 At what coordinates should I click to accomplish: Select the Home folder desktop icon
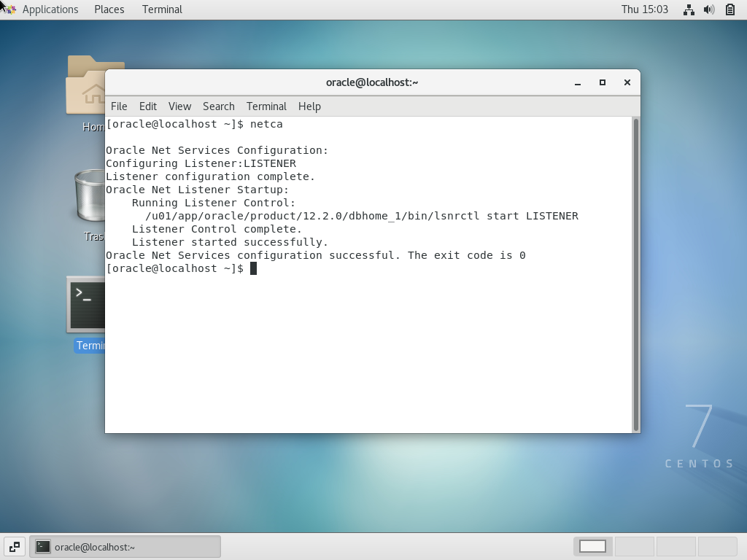point(86,93)
